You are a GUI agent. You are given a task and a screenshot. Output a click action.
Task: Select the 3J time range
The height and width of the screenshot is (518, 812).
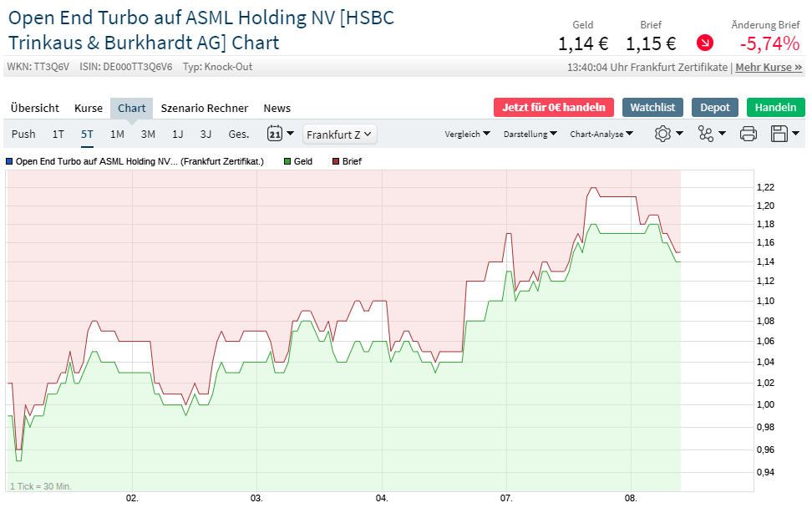tap(206, 135)
